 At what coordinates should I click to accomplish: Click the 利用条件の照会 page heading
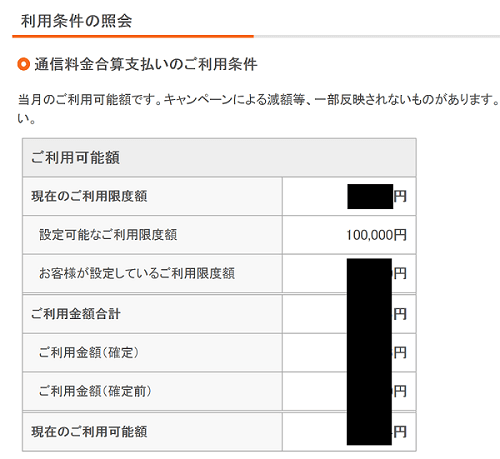point(76,21)
